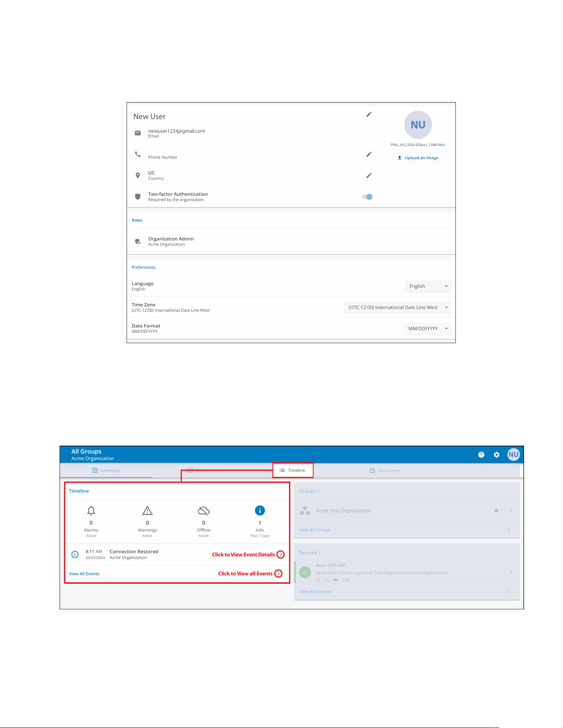Open the help question mark icon
The height and width of the screenshot is (728, 563).
click(481, 455)
